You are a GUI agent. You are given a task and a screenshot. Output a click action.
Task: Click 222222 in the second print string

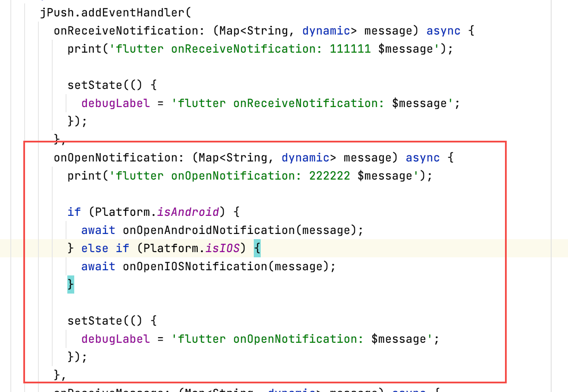(329, 176)
